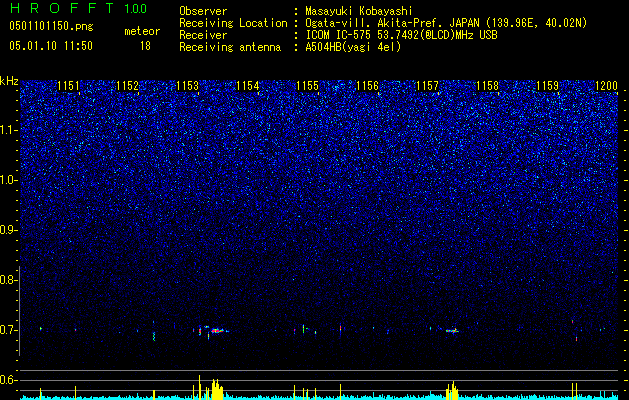Click the 1155 time marker
629x400 pixels.
click(x=307, y=86)
